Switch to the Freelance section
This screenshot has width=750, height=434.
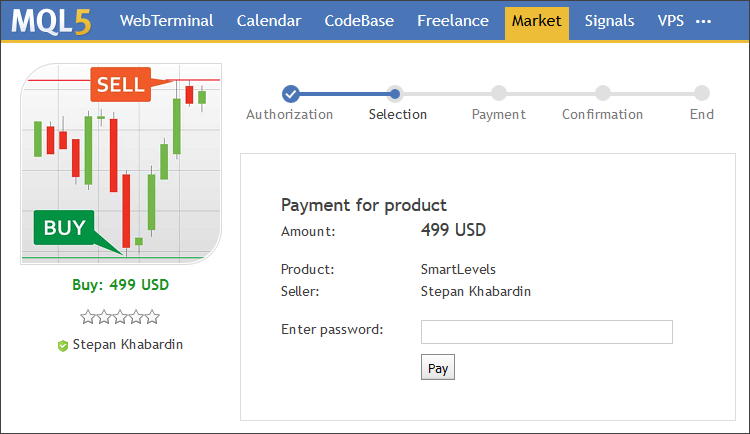pos(452,21)
